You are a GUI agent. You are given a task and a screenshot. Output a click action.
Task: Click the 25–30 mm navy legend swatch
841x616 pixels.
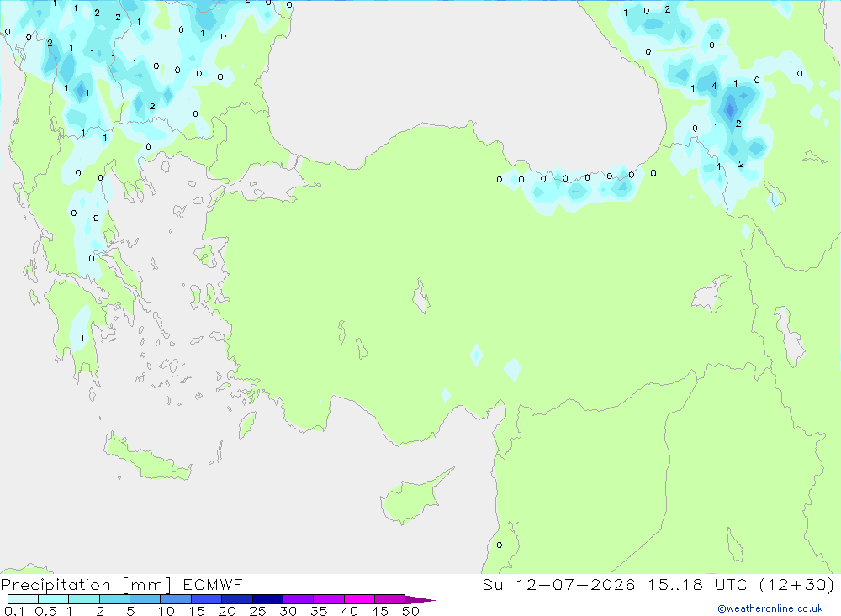267,599
